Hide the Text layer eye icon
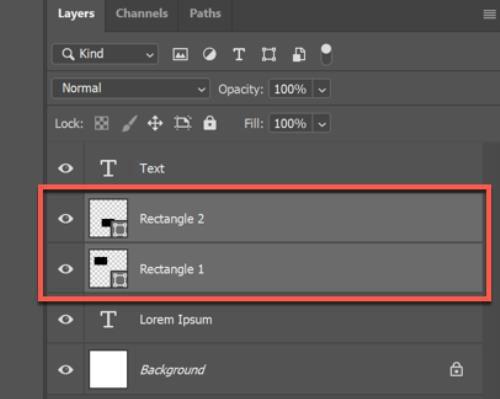 (66, 168)
